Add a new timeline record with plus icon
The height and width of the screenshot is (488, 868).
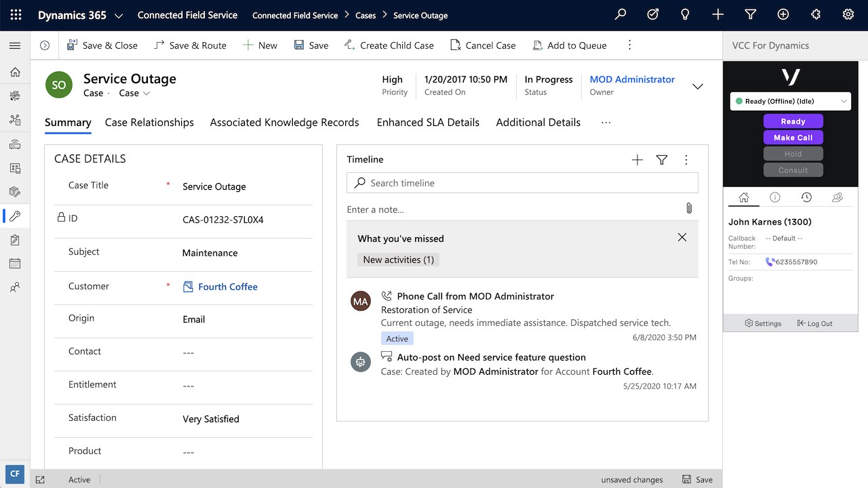click(637, 160)
